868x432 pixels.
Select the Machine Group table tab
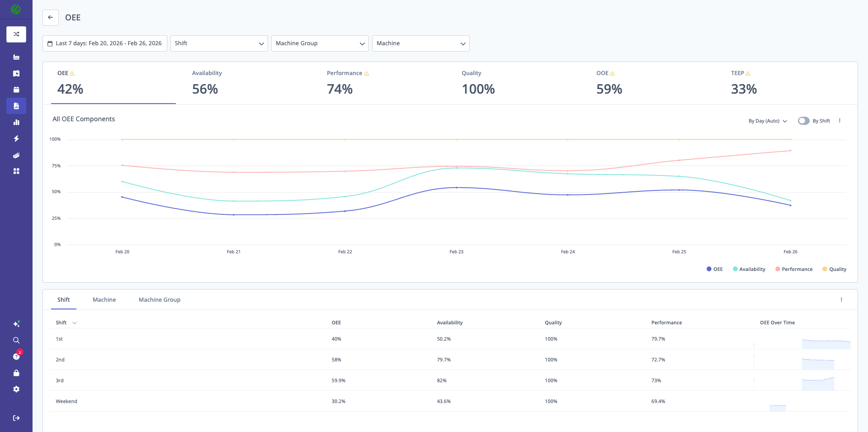coord(159,300)
